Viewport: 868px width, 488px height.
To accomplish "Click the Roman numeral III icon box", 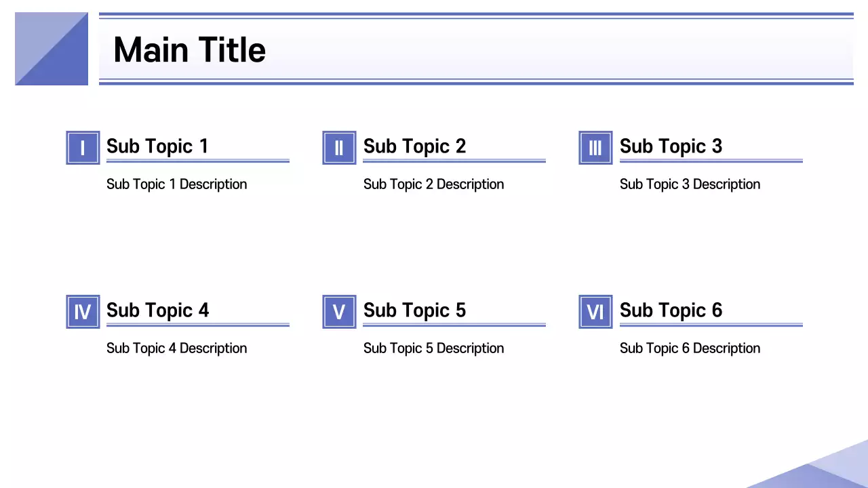I will (x=595, y=148).
